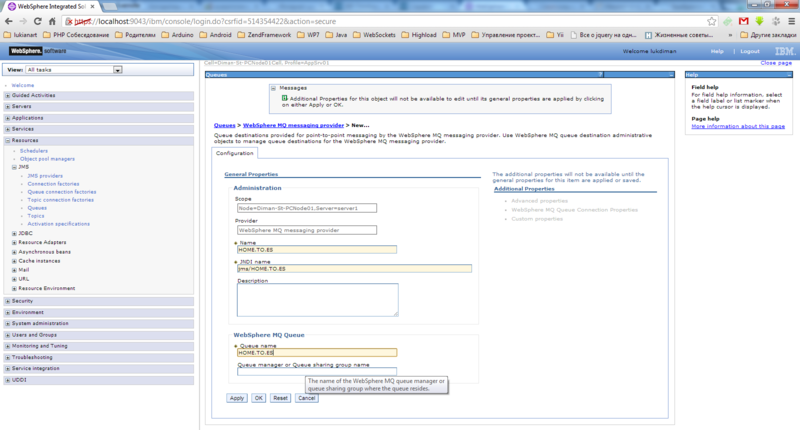Focus the Name input field

pos(317,250)
